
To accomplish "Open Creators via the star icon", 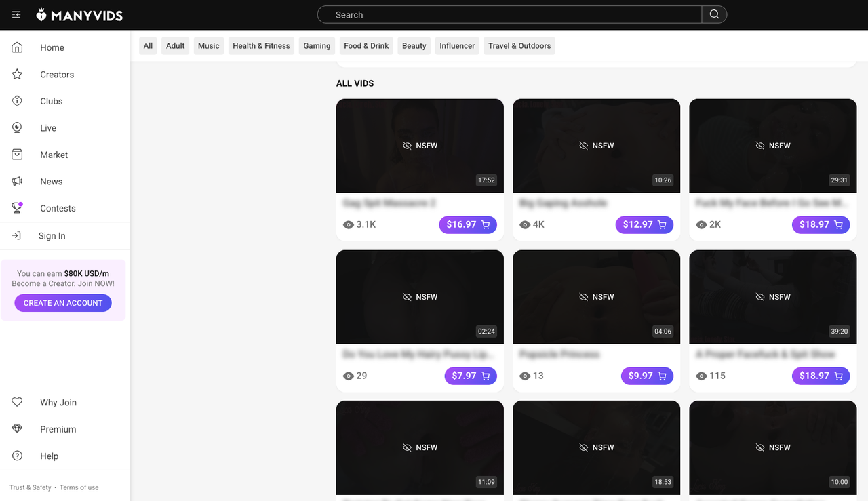I will [x=17, y=75].
